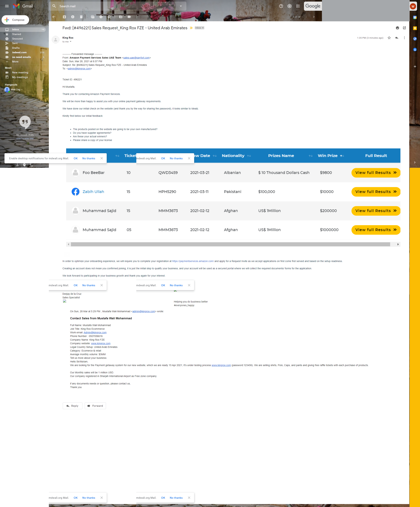Open My meetings in Meet
Viewport: 420px width, 507px height.
pyautogui.click(x=20, y=77)
